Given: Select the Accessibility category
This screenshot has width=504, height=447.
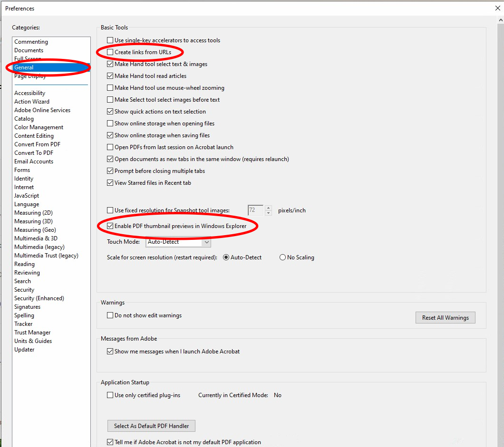Looking at the screenshot, I should tap(29, 93).
